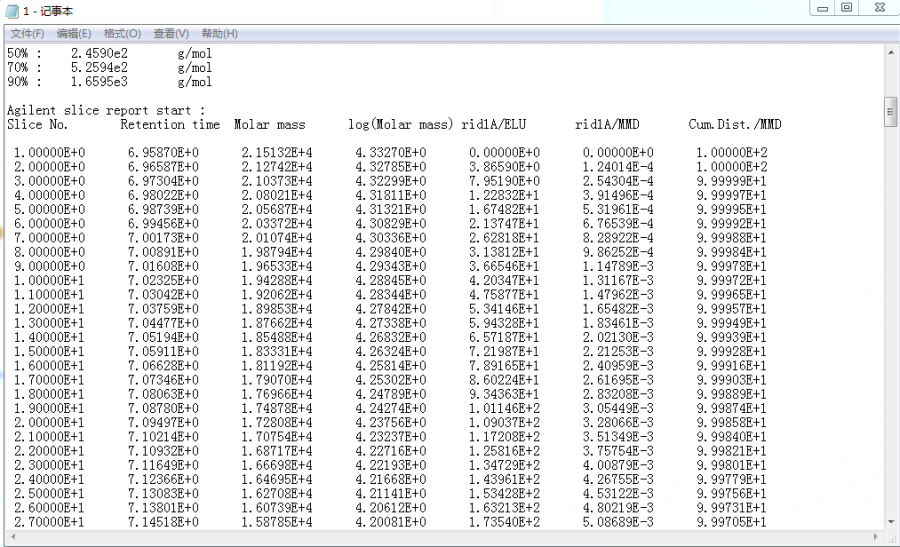Click log molar mass value 4.30829E+0

390,224
